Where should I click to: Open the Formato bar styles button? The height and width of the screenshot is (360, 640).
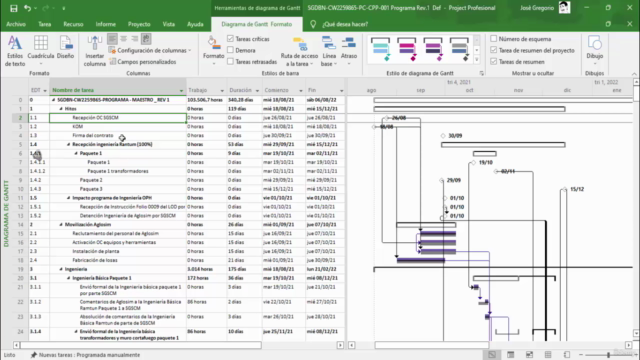(x=213, y=51)
